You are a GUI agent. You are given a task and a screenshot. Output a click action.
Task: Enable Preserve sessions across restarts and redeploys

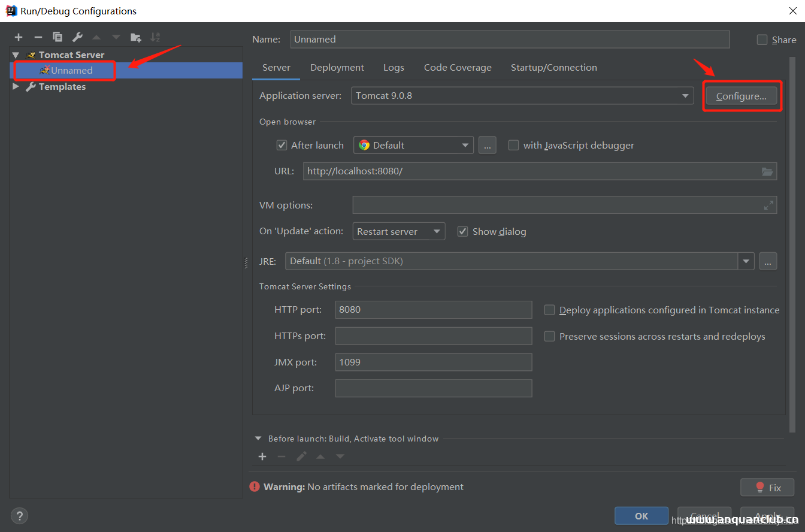coord(549,336)
